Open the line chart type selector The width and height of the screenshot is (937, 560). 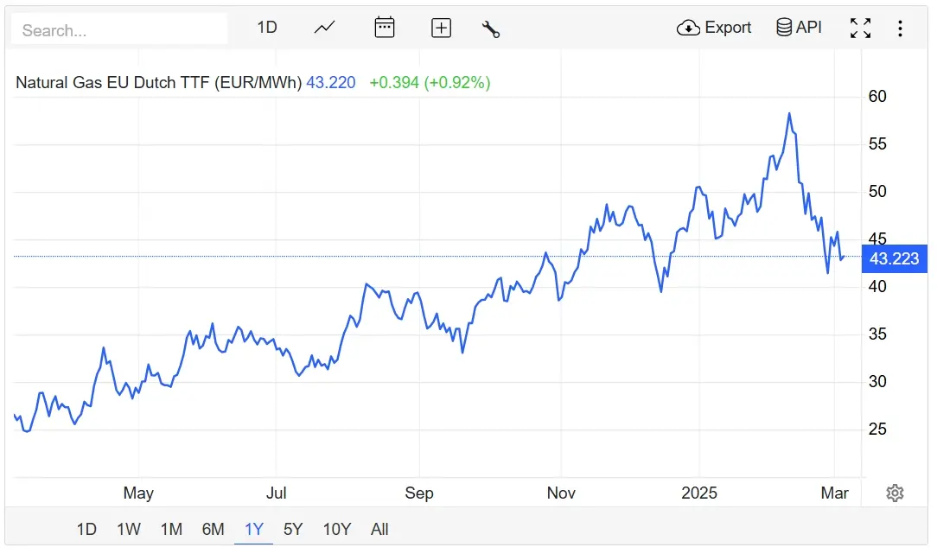324,28
